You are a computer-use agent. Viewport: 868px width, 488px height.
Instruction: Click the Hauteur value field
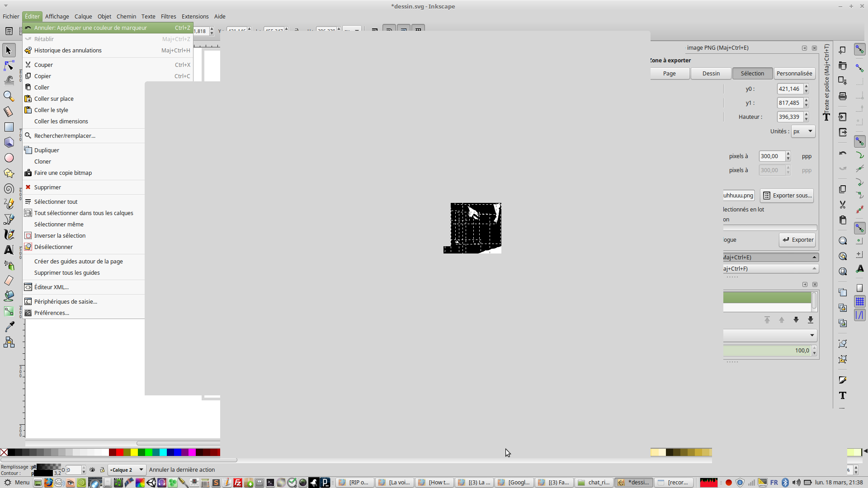pyautogui.click(x=789, y=117)
